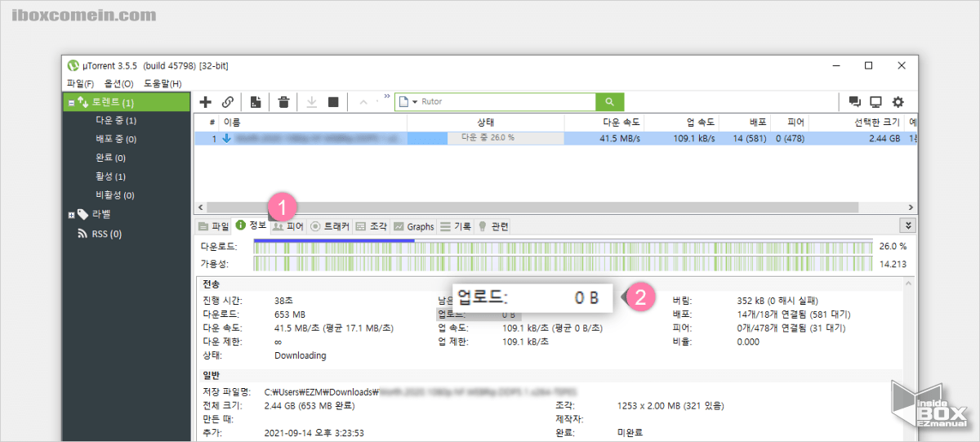Switch to the 기록 tab

[456, 226]
